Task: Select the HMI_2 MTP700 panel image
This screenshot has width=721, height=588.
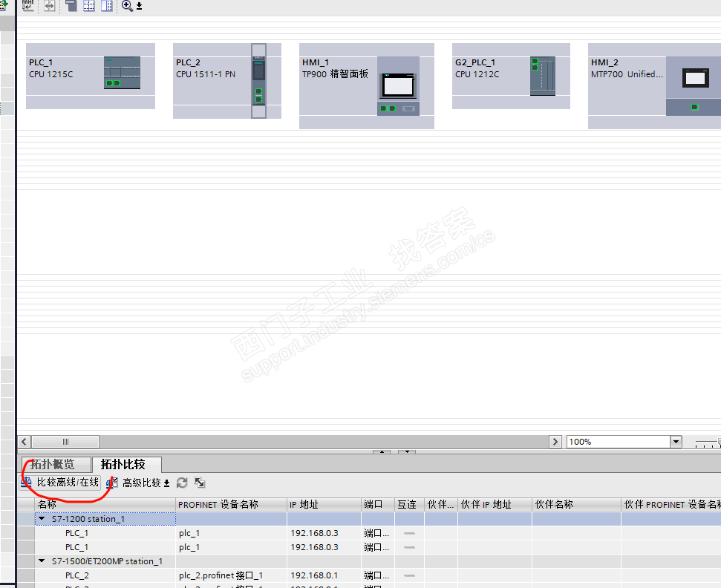Action: [694, 85]
